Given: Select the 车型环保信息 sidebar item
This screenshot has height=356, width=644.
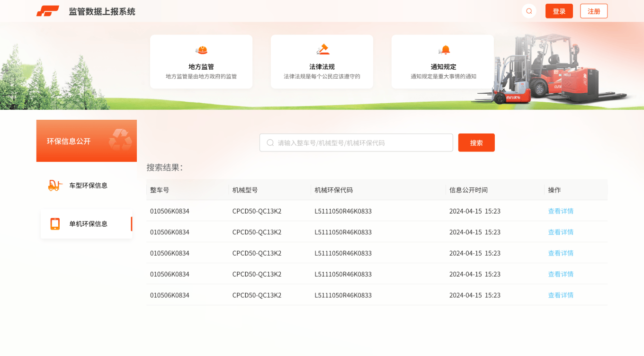Looking at the screenshot, I should point(86,186).
